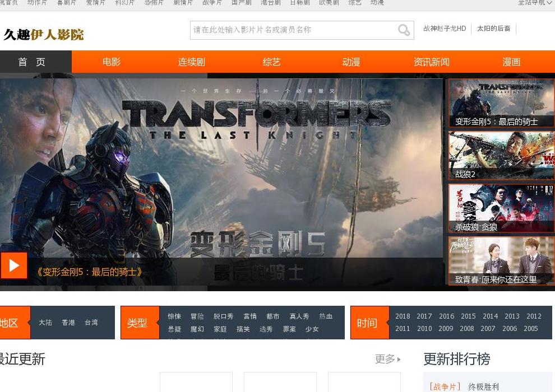Filter by year 2010
The image size is (555, 392).
pyautogui.click(x=424, y=328)
